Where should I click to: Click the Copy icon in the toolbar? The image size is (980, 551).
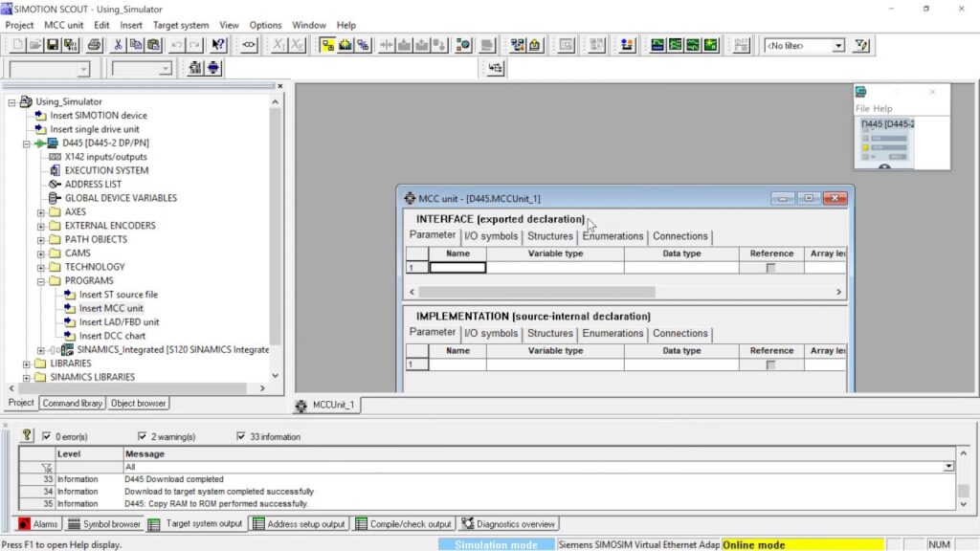(x=135, y=45)
